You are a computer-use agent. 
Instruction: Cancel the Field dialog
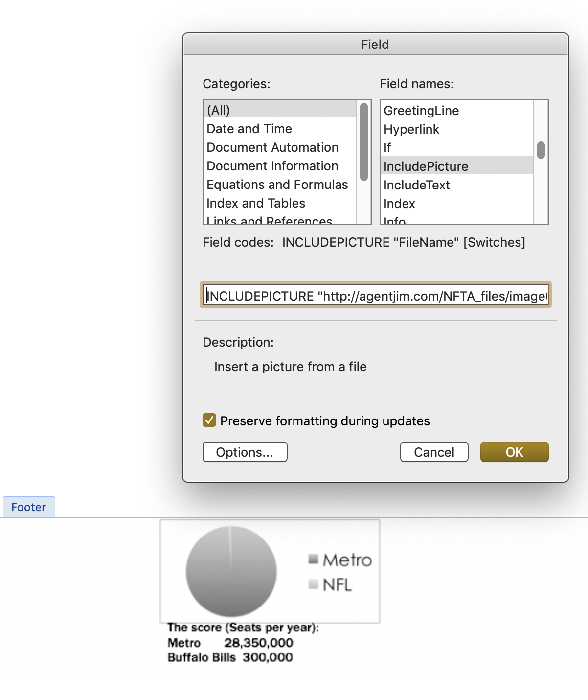point(434,452)
